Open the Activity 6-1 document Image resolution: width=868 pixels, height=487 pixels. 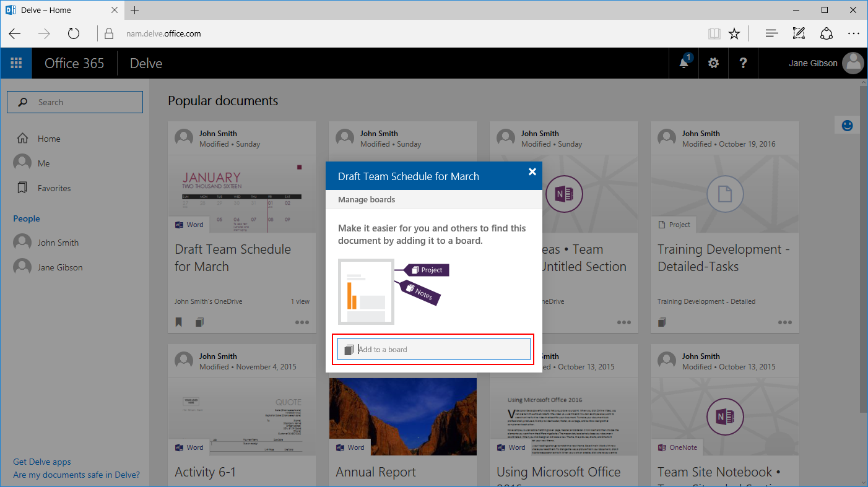(206, 472)
